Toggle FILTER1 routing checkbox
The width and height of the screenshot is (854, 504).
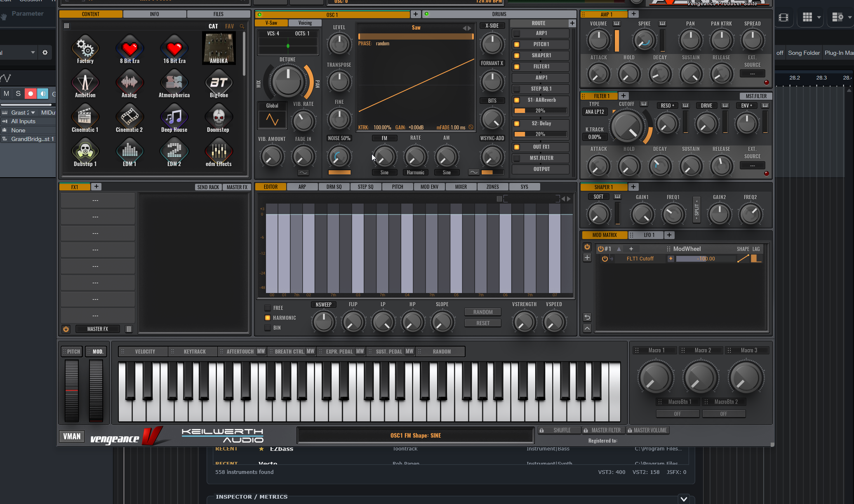(517, 67)
